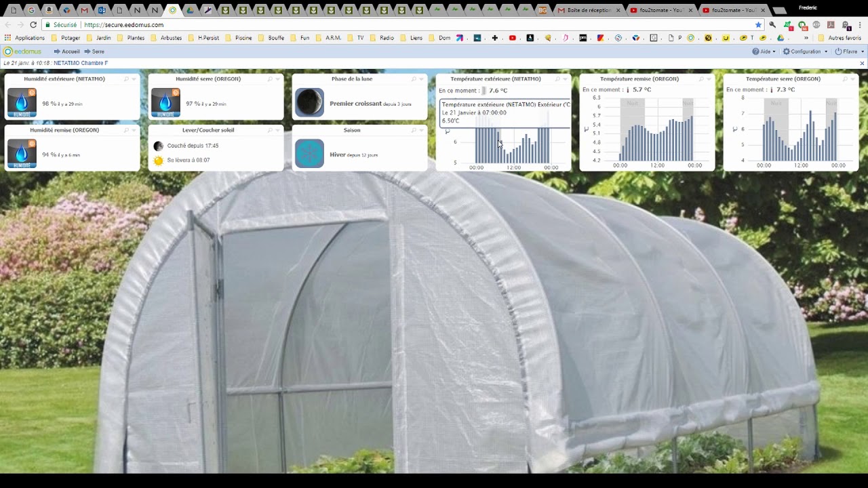Open the dropdown arrow on Lever/Coucher soleil widget

pyautogui.click(x=277, y=130)
